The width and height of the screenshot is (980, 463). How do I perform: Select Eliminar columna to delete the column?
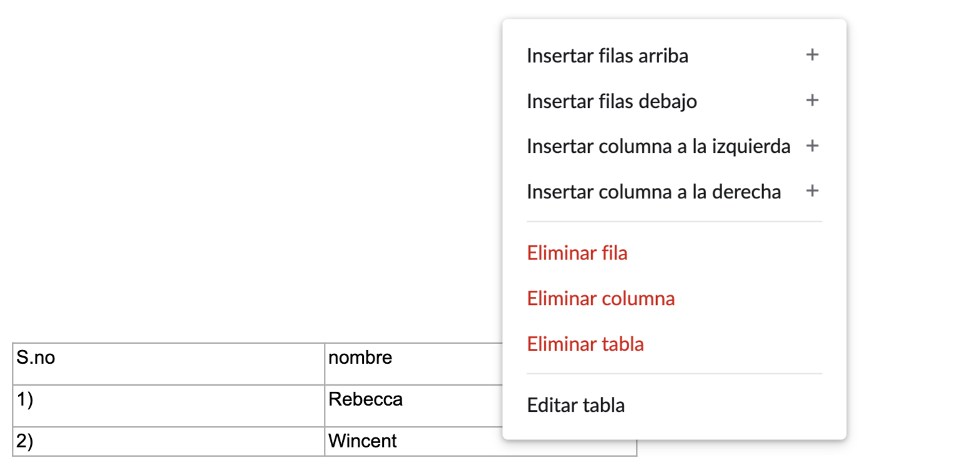coord(600,298)
